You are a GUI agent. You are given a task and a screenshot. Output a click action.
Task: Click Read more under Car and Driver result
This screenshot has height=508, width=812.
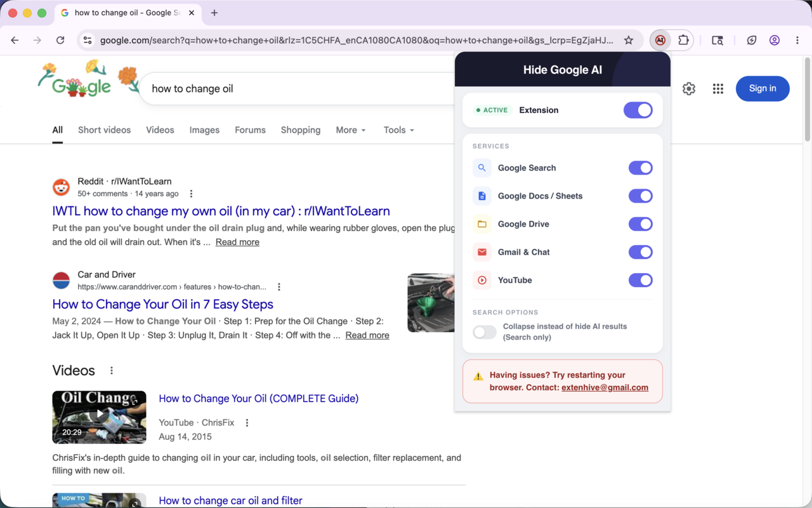click(x=367, y=335)
